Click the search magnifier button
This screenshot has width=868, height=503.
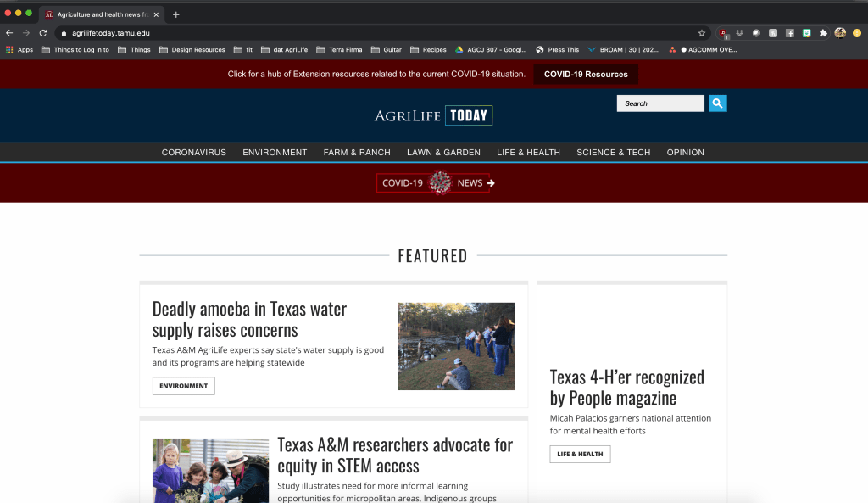pyautogui.click(x=717, y=103)
